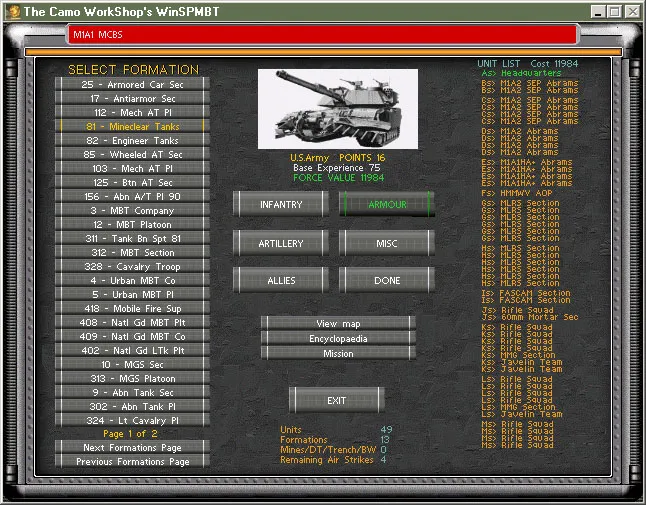646x505 pixels.
Task: Open the Mission screen
Action: [338, 353]
